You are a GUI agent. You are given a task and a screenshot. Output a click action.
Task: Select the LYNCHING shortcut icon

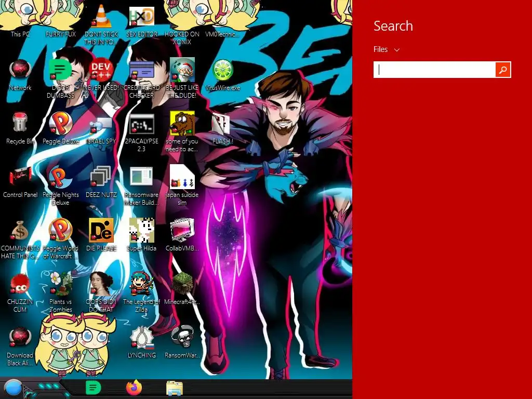tap(141, 342)
